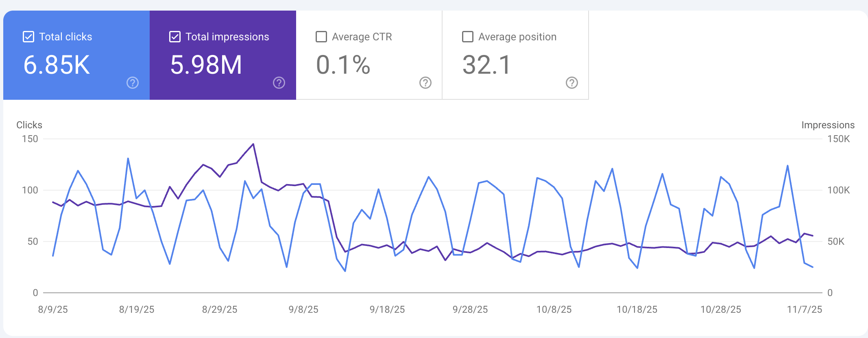This screenshot has height=338, width=868.
Task: Enable the Average position checkbox
Action: [468, 37]
